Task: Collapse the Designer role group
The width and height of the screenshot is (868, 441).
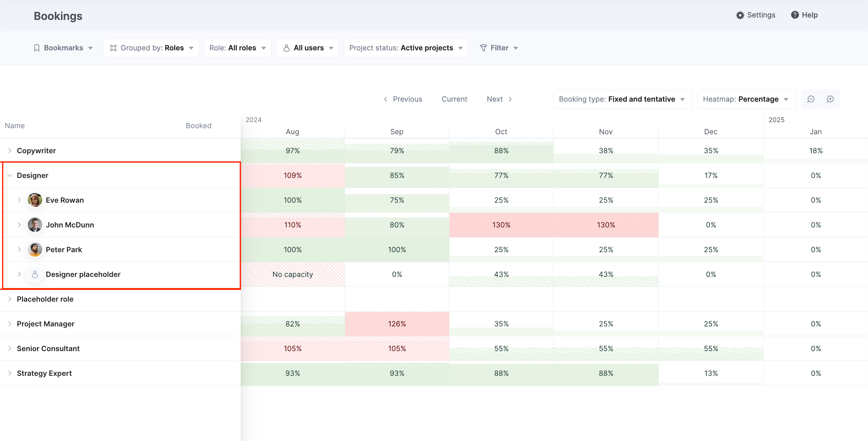Action: point(9,175)
